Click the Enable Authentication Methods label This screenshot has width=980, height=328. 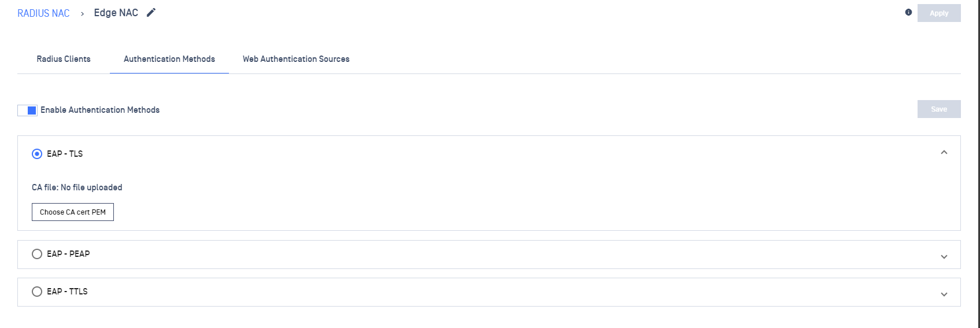click(x=100, y=110)
